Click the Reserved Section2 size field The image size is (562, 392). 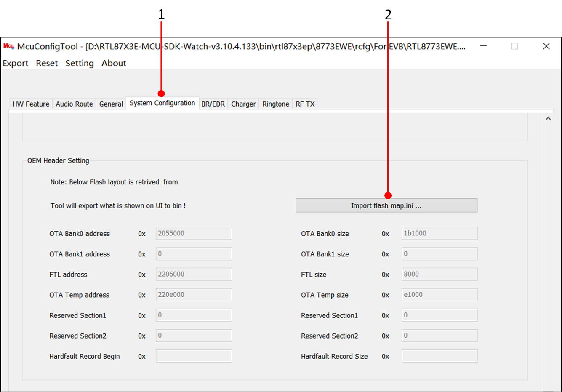(439, 336)
